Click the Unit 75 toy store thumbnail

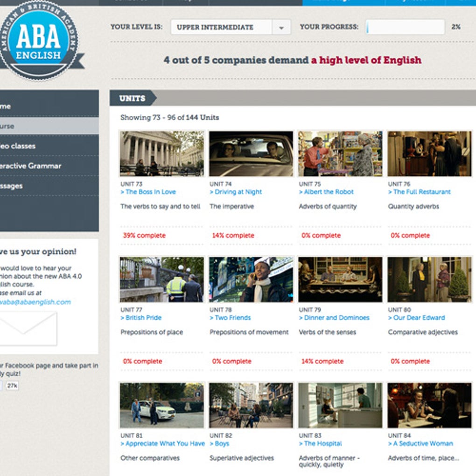[340, 154]
